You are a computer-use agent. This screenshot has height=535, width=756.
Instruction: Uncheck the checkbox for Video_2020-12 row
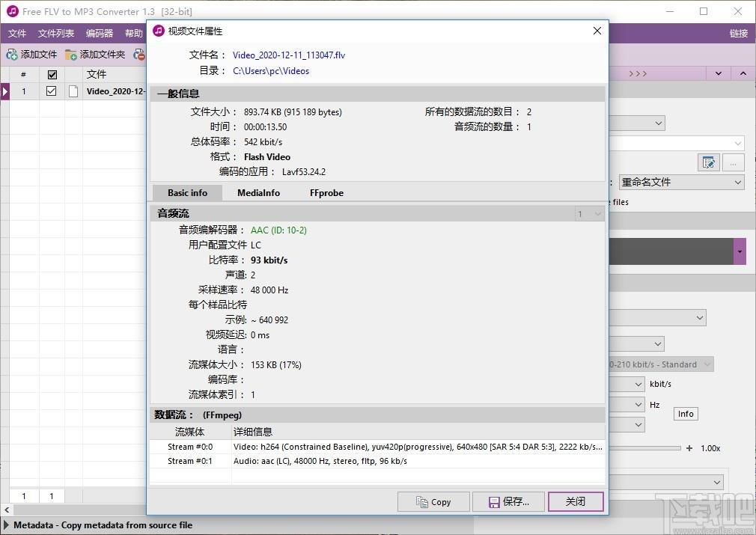tap(51, 91)
